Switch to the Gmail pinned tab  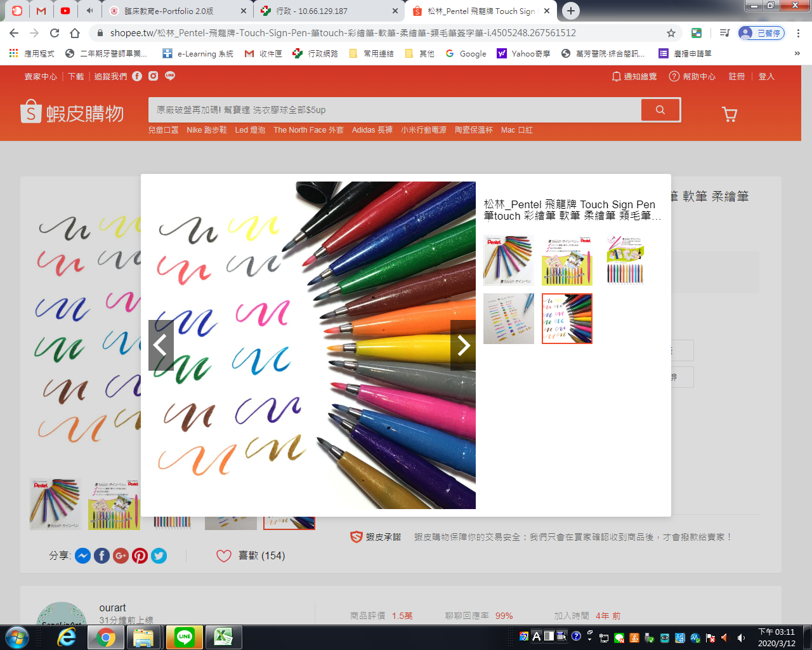click(x=41, y=11)
